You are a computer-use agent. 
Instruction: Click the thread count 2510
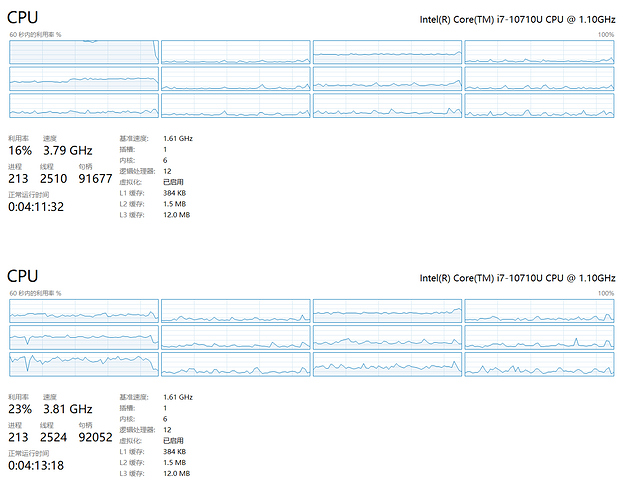54,179
